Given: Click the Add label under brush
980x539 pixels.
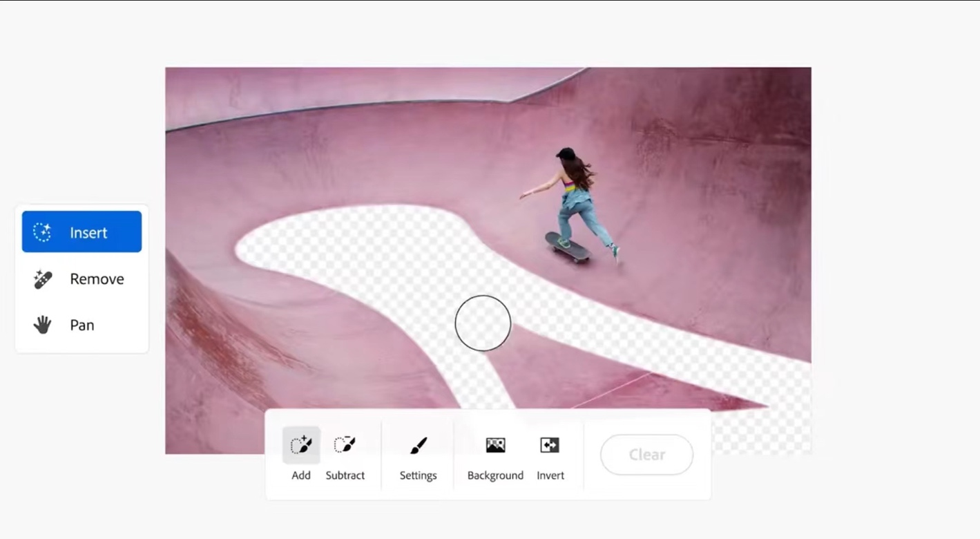Looking at the screenshot, I should [301, 475].
